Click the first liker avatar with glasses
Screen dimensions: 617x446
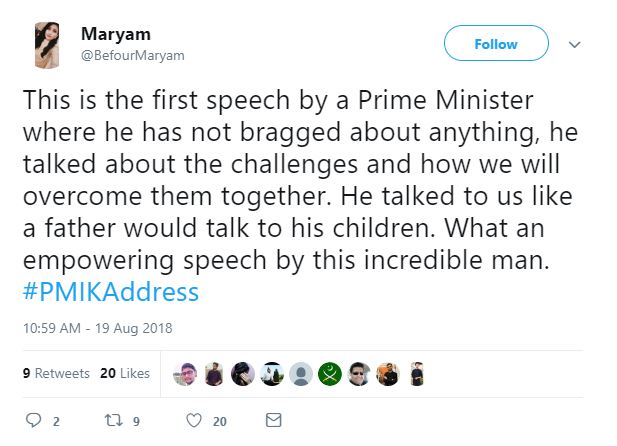(x=185, y=374)
